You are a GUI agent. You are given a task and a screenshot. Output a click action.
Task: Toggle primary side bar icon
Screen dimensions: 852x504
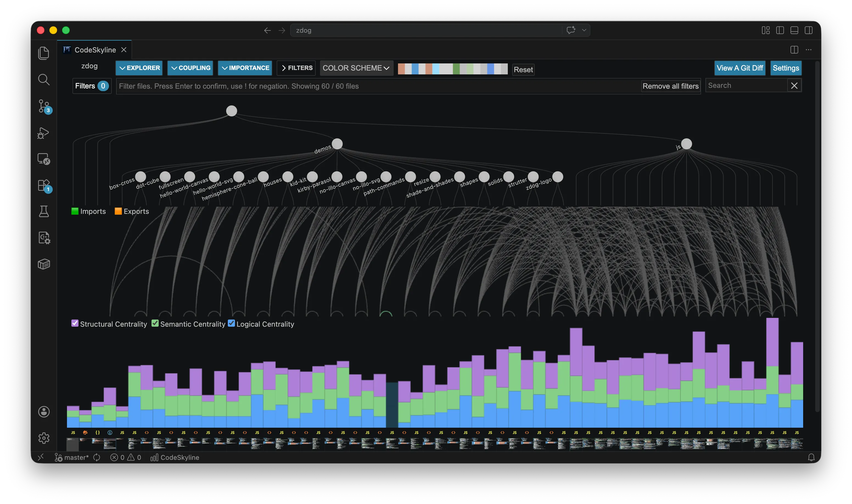(x=780, y=30)
